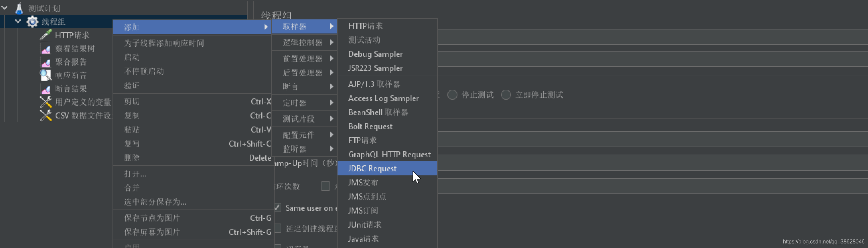This screenshot has width=868, height=248.
Task: Expand the 断言 submenu arrow
Action: (332, 87)
